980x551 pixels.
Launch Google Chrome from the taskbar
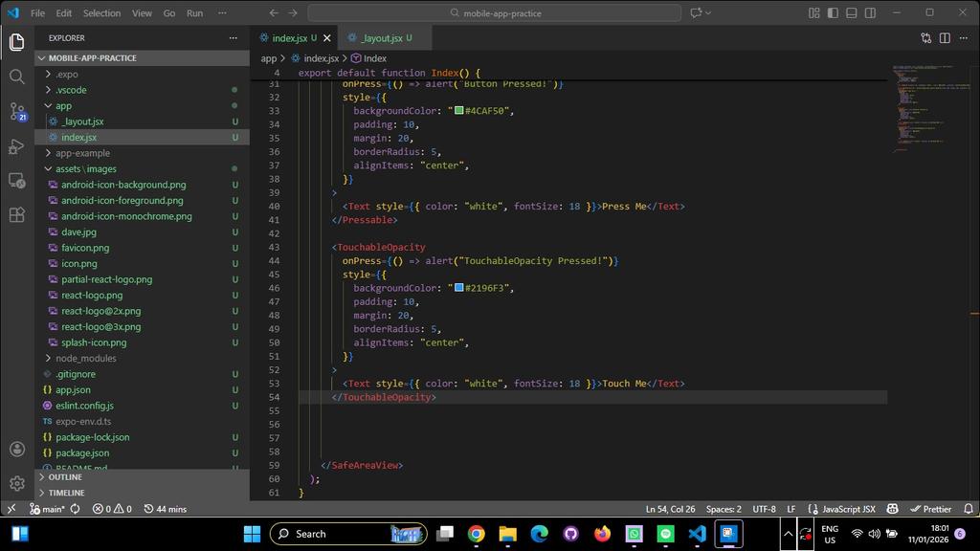pos(477,534)
